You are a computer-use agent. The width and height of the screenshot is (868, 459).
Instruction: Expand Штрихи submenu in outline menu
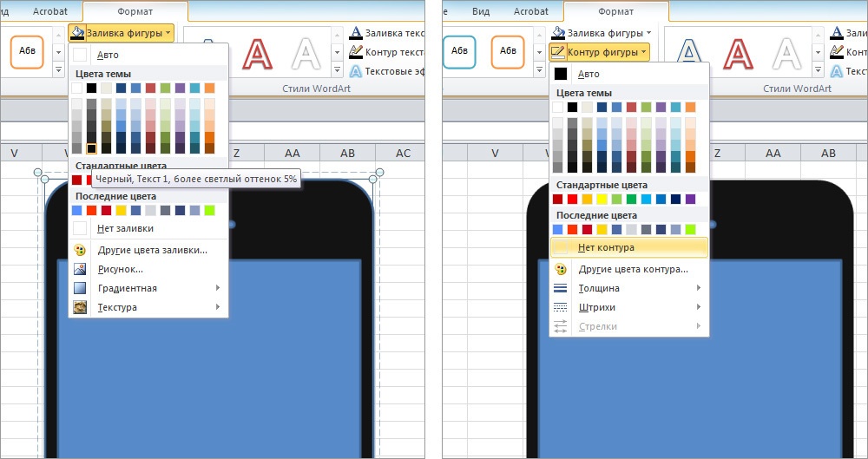click(629, 307)
